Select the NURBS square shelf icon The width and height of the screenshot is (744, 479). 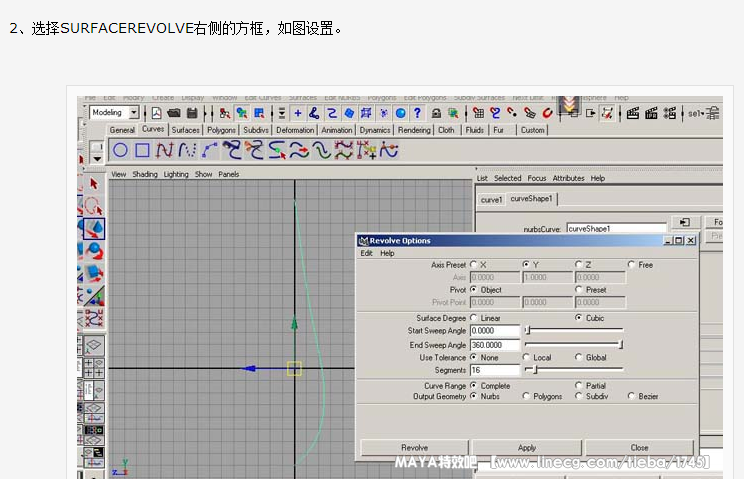click(x=142, y=150)
